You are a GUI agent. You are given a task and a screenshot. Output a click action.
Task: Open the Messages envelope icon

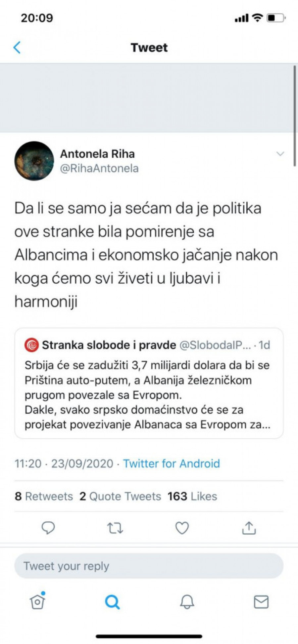[261, 602]
